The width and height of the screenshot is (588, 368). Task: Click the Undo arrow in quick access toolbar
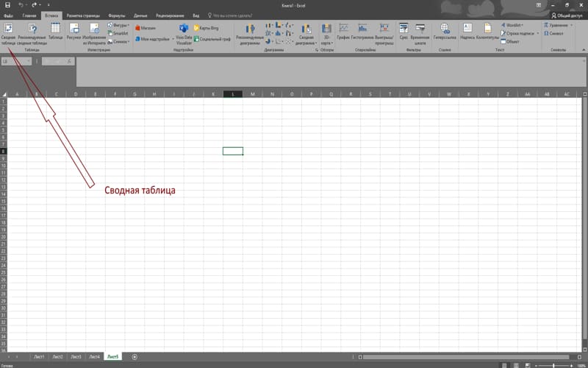[21, 5]
